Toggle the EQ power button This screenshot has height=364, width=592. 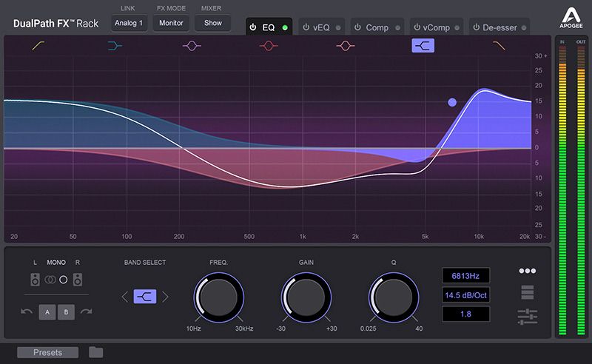tap(253, 27)
